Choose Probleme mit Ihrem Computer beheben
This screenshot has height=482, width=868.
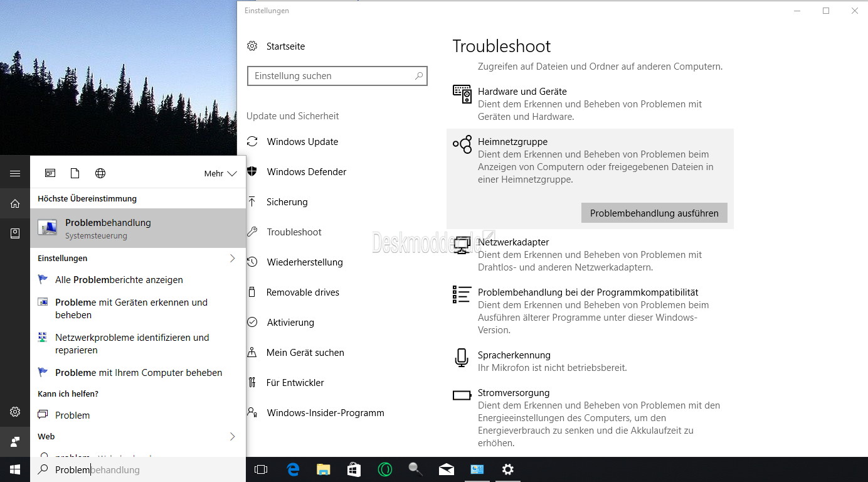click(x=138, y=373)
